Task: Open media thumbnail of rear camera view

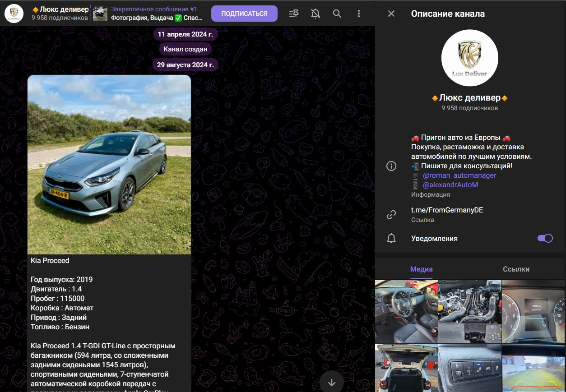Action: 534,368
